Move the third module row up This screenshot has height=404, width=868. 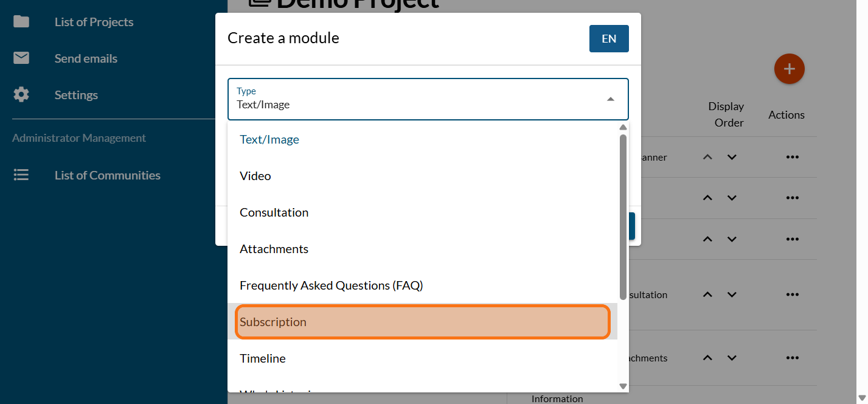(x=707, y=239)
